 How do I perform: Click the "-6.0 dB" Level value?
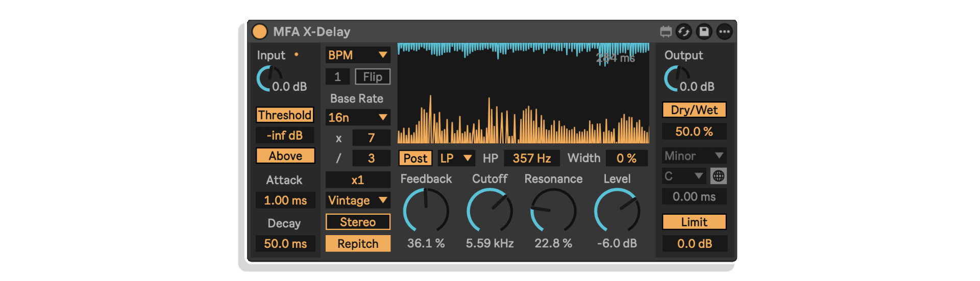617,243
